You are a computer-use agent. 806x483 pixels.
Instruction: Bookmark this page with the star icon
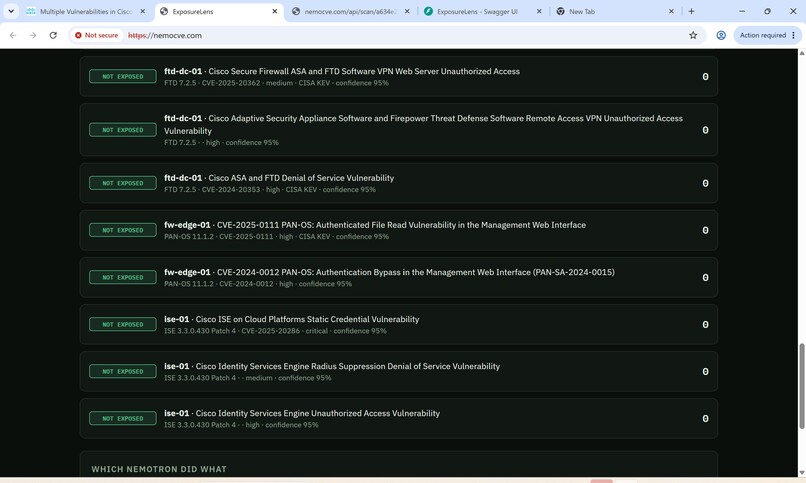click(693, 35)
